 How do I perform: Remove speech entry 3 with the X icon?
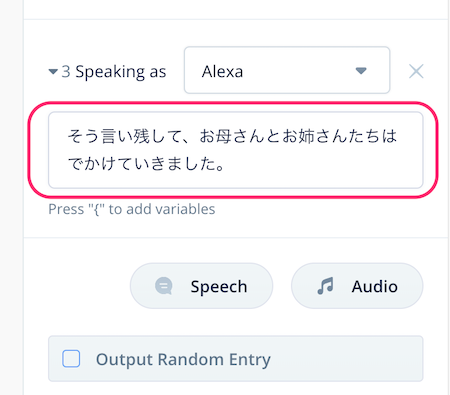(x=416, y=71)
